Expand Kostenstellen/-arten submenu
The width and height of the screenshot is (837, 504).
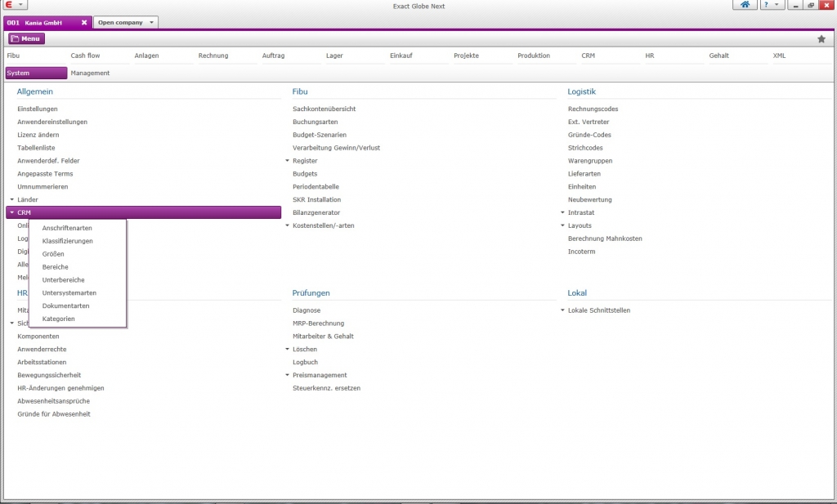tap(287, 225)
